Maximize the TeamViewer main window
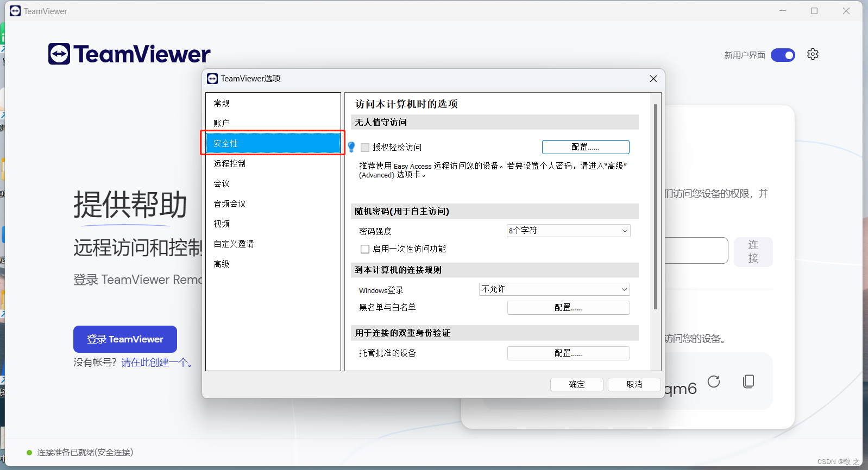The height and width of the screenshot is (470, 868). pos(814,11)
